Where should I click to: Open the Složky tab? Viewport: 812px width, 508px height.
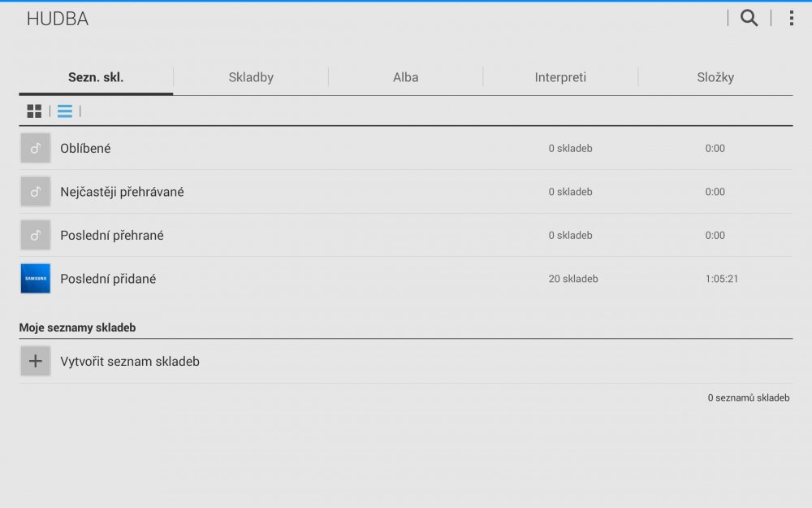(x=716, y=77)
